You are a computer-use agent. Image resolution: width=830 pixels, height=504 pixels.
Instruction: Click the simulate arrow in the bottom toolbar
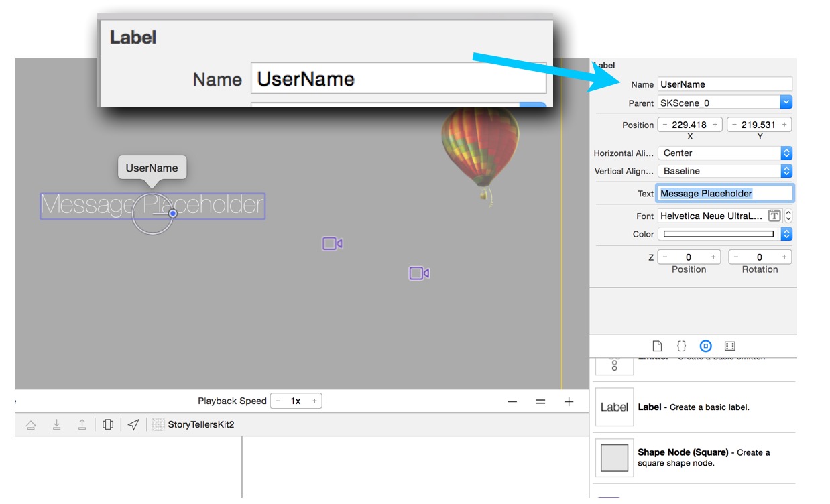(133, 424)
